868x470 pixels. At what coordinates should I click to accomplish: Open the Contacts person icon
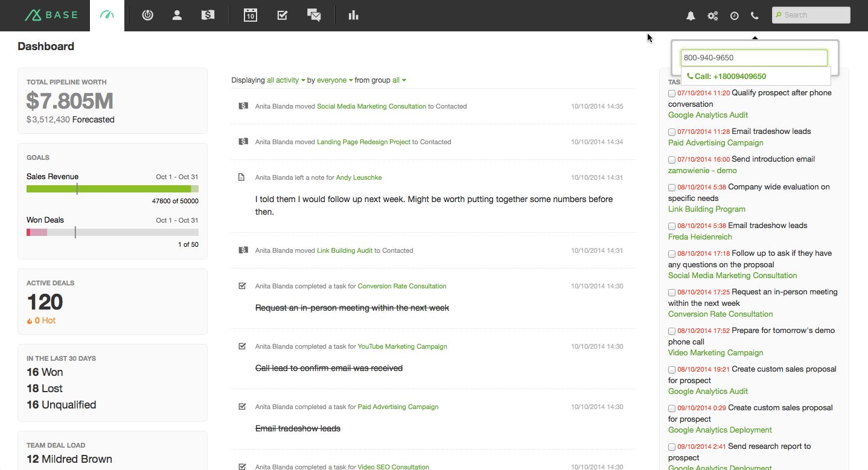177,16
